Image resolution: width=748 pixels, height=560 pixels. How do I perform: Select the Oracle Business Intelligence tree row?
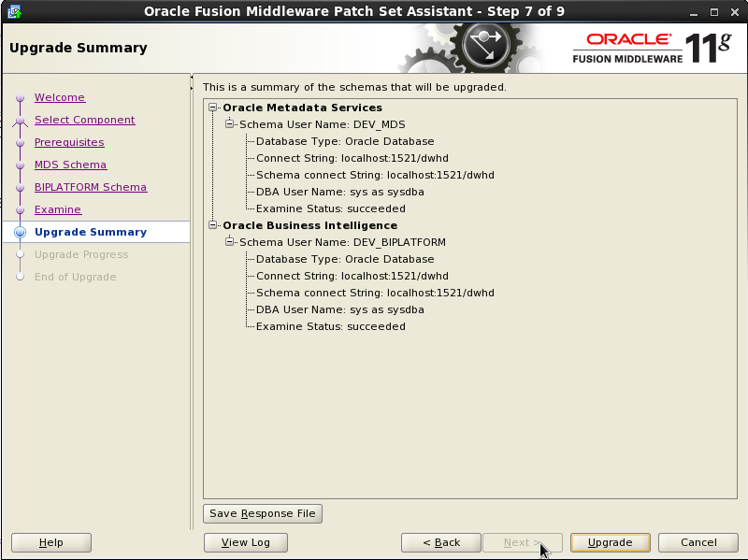(310, 225)
